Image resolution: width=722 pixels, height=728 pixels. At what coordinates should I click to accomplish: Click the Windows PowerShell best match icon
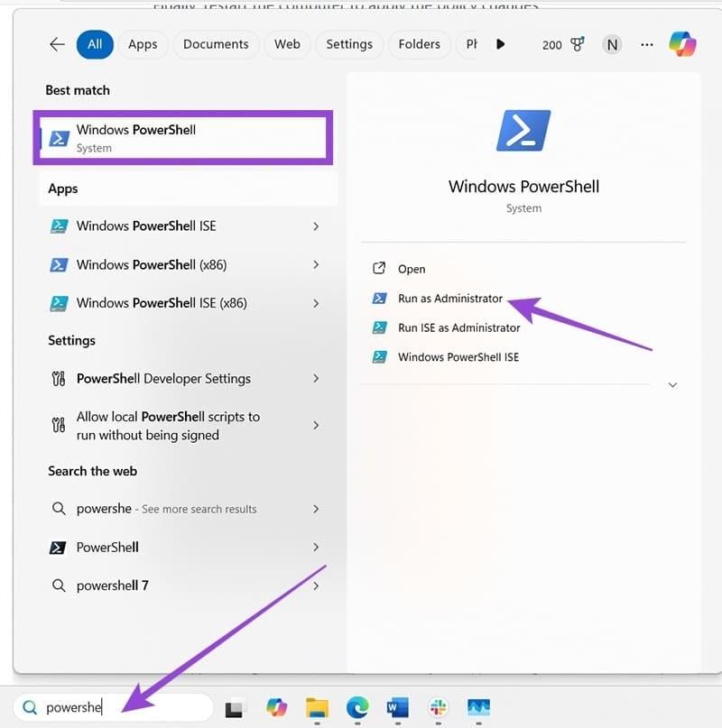point(59,138)
